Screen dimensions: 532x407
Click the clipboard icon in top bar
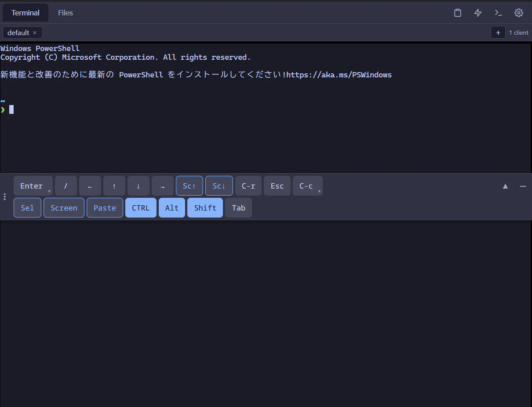457,13
